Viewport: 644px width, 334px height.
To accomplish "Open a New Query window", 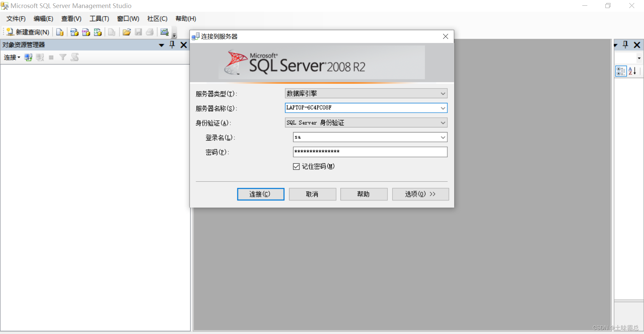I will click(27, 32).
